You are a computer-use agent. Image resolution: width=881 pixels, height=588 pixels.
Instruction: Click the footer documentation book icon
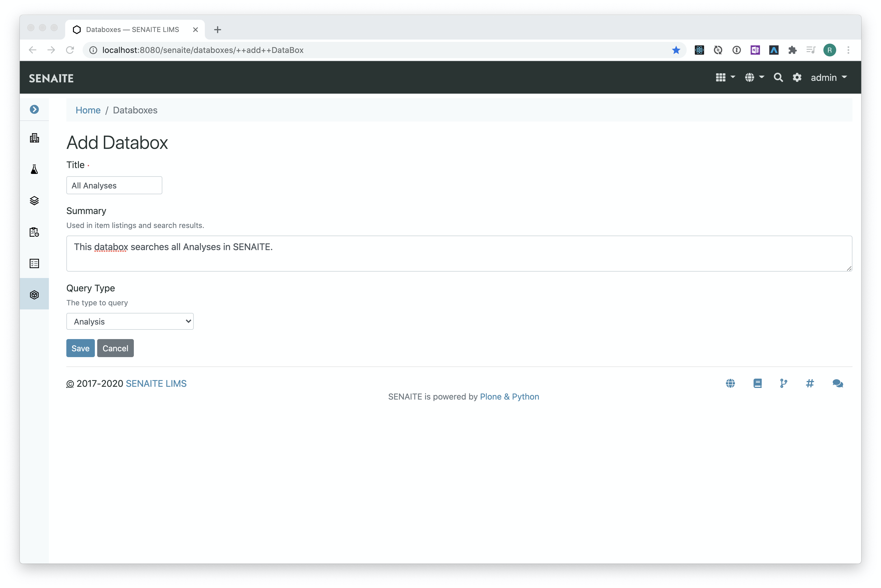tap(757, 383)
